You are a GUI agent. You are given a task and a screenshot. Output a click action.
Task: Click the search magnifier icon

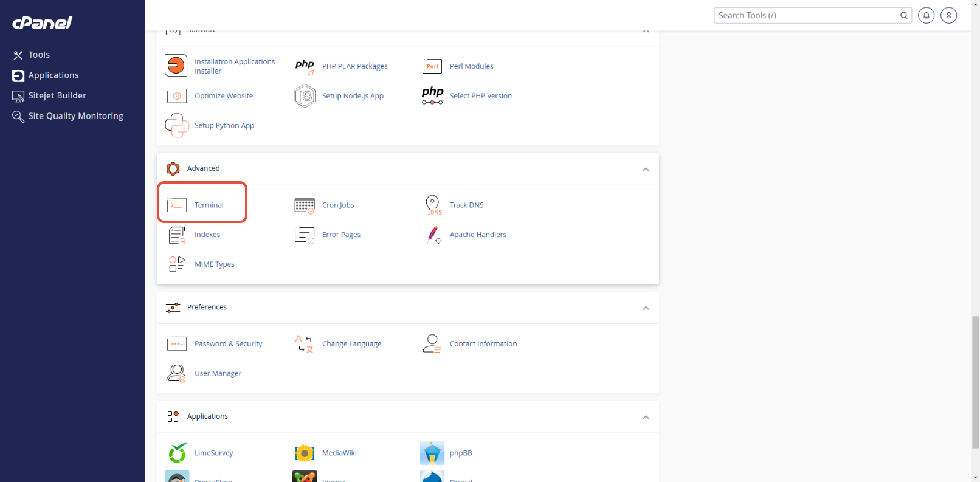904,15
